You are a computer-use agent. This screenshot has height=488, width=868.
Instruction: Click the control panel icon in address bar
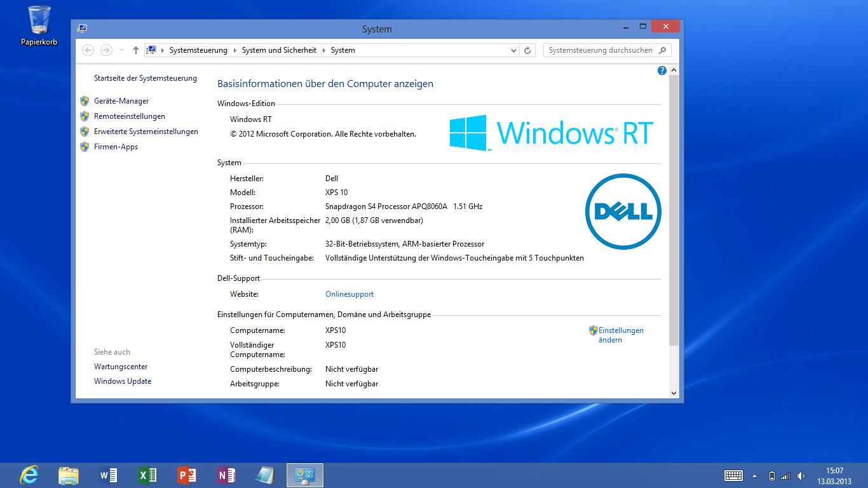[x=151, y=50]
